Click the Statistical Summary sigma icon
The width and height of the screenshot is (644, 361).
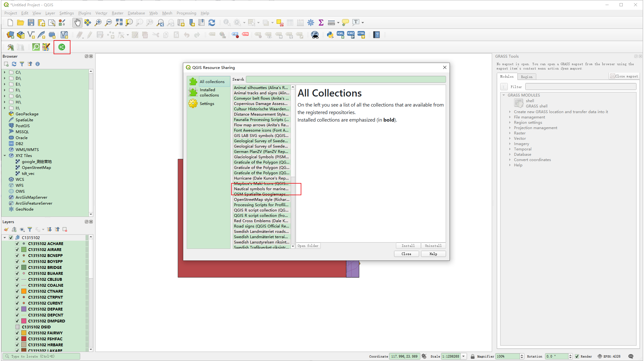click(x=321, y=23)
